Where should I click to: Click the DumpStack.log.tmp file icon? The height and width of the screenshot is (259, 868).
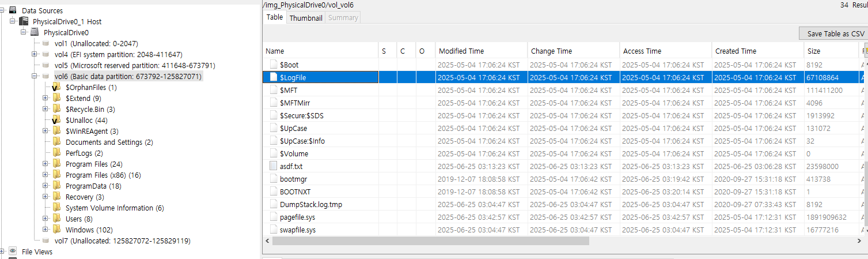coord(274,204)
